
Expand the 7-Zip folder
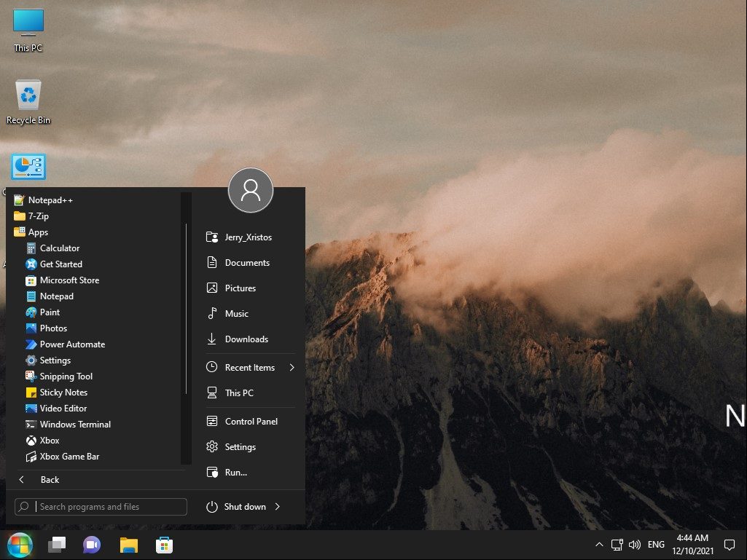(38, 216)
